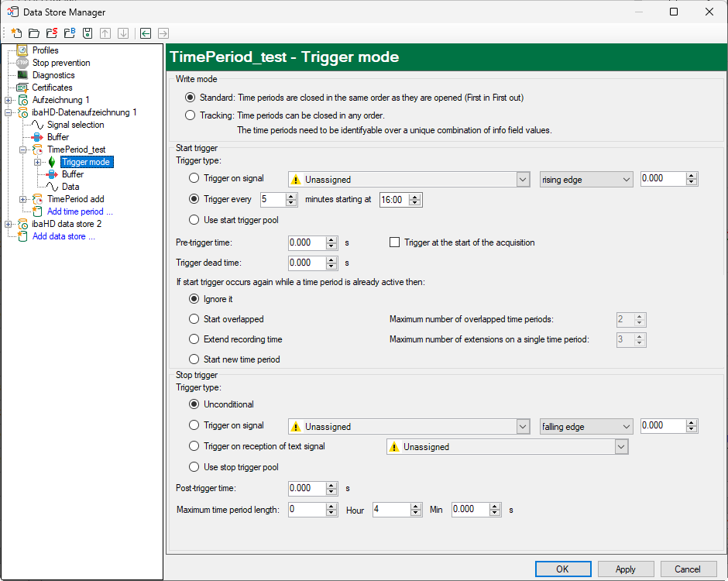The width and height of the screenshot is (728, 581).
Task: Collapse the TimePeriod_test tree node
Action: pyautogui.click(x=22, y=150)
